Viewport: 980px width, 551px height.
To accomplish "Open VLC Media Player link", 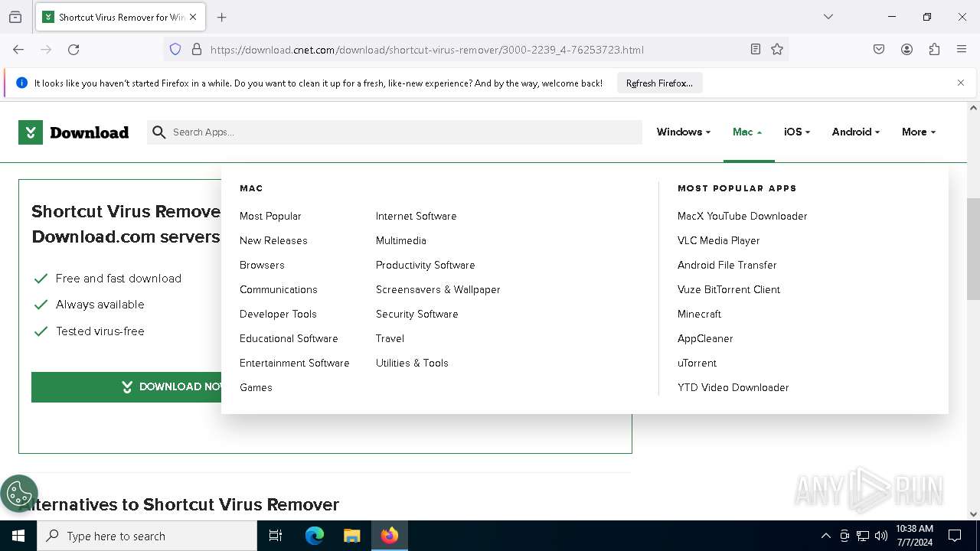I will [x=718, y=240].
